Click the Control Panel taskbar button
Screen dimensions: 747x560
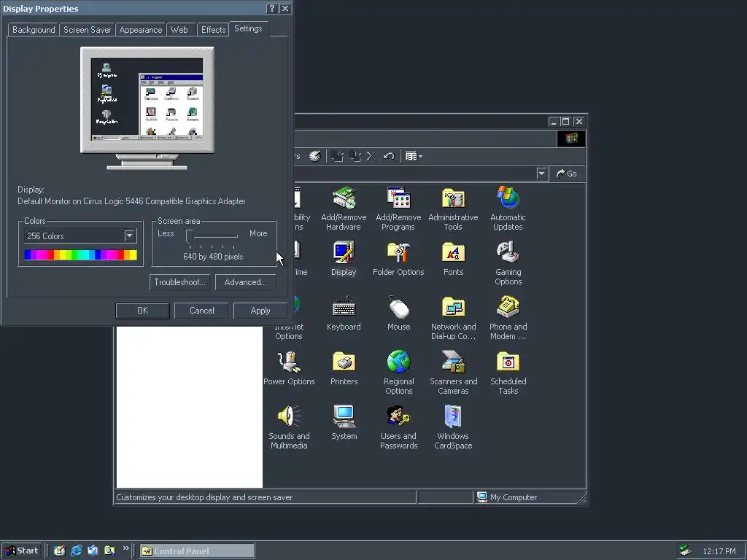tap(197, 551)
